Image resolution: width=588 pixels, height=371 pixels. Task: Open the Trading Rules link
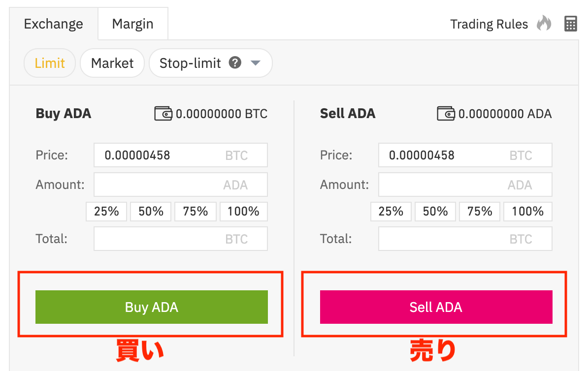pyautogui.click(x=489, y=24)
